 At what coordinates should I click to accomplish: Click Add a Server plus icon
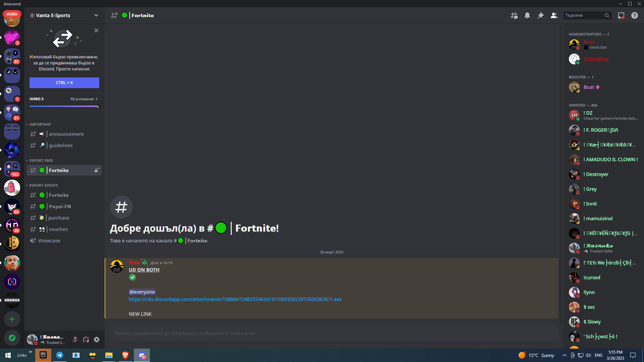[x=12, y=319]
